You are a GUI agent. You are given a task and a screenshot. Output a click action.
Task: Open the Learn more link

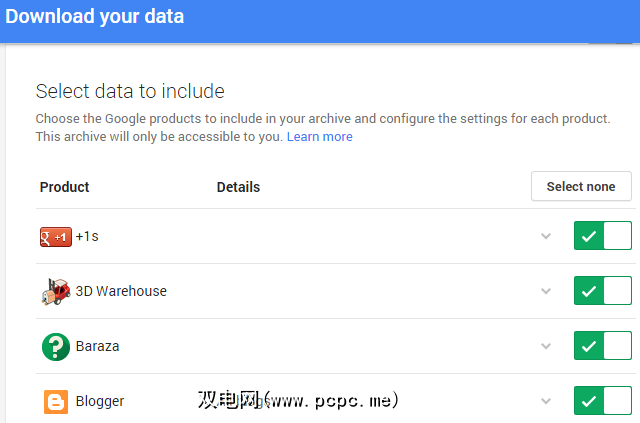(x=319, y=136)
